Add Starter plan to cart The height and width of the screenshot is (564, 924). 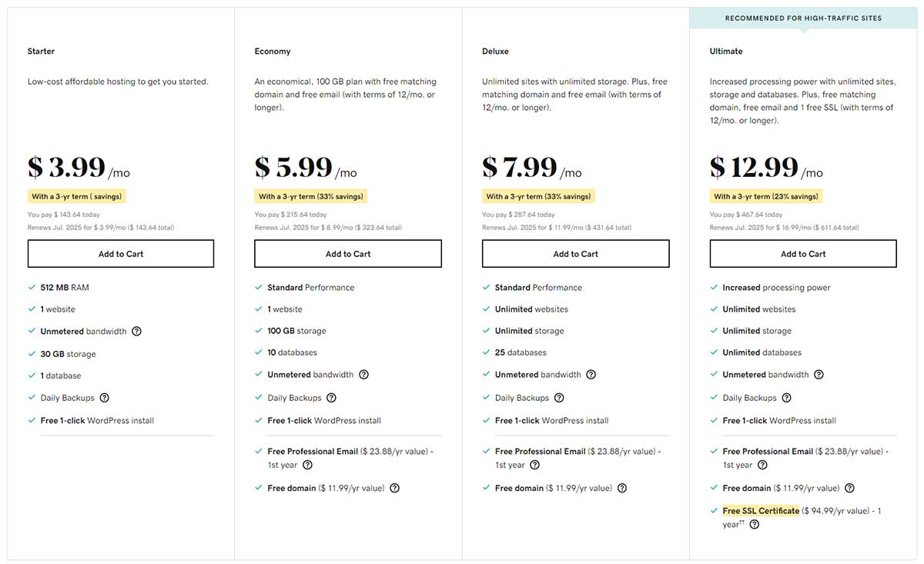click(121, 254)
